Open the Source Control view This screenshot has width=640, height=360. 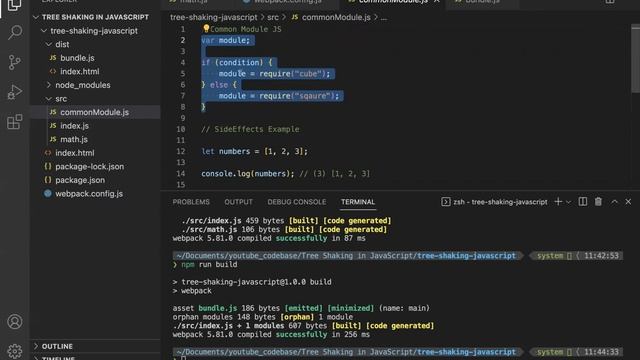click(15, 62)
